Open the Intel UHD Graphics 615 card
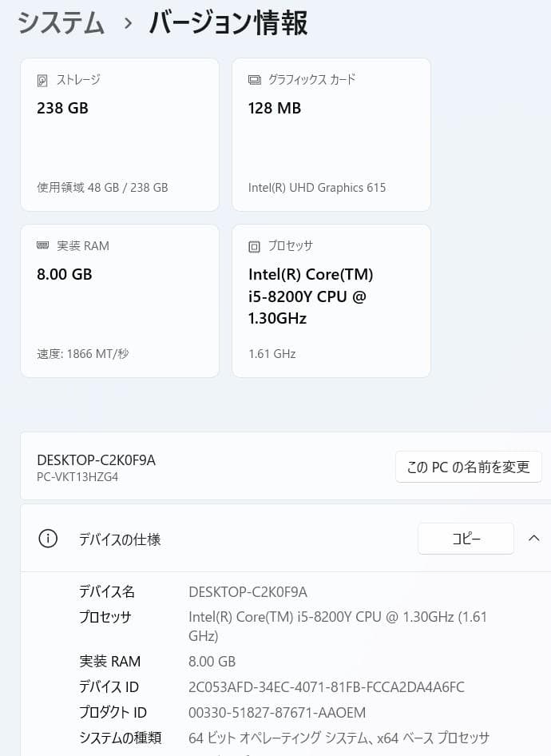Image resolution: width=551 pixels, height=756 pixels. (331, 134)
